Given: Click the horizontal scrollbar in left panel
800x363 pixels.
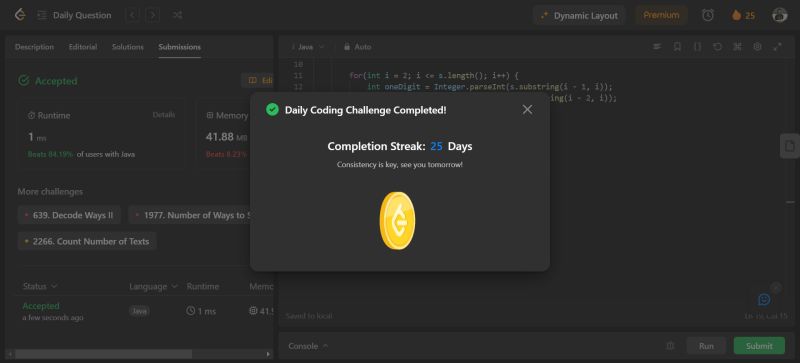Looking at the screenshot, I should (104, 354).
